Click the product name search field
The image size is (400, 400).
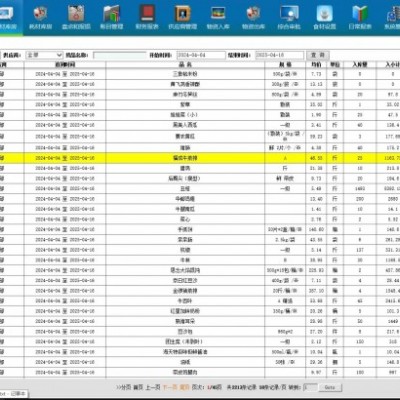(x=119, y=55)
